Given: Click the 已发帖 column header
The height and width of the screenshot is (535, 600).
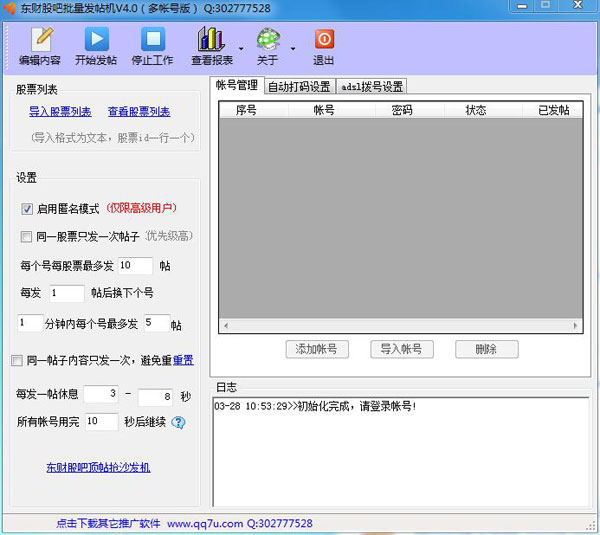Looking at the screenshot, I should (x=553, y=110).
